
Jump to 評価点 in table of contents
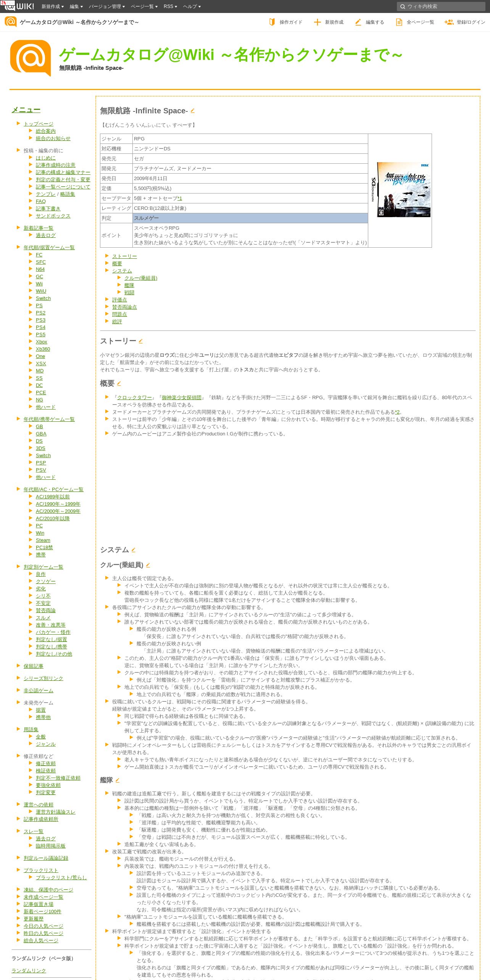coord(119,300)
